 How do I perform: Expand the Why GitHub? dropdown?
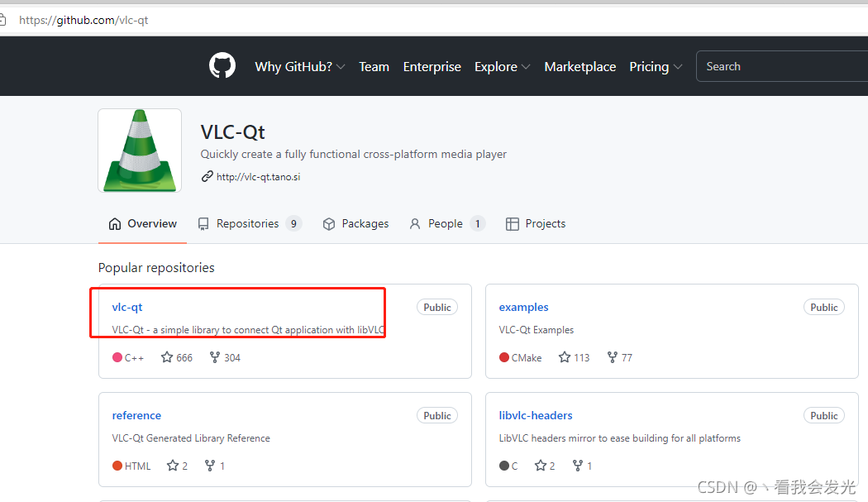click(299, 66)
